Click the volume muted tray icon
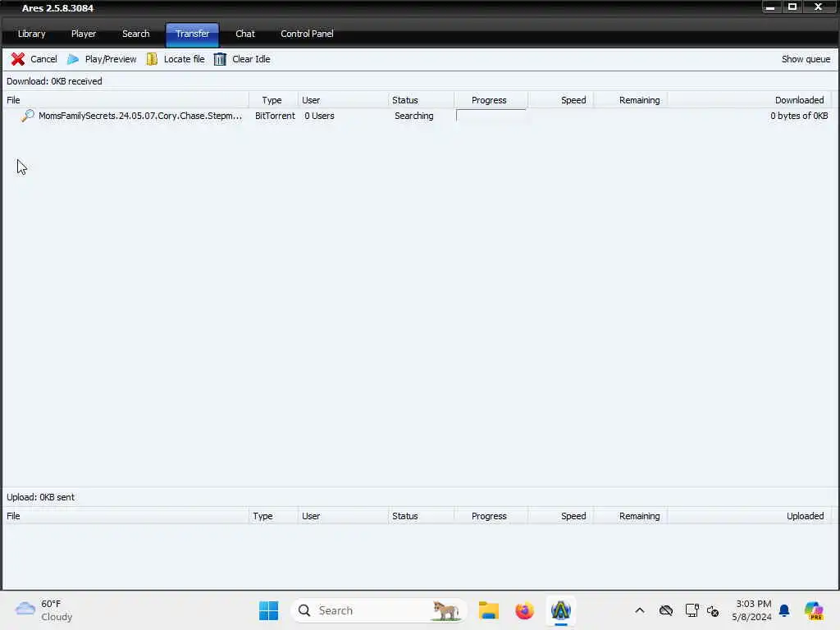 (713, 610)
